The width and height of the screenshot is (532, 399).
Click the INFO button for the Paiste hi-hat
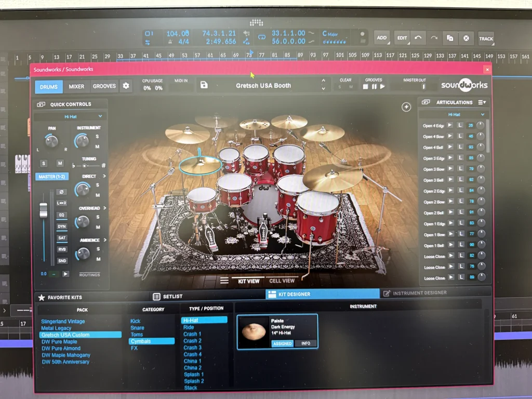(x=305, y=343)
